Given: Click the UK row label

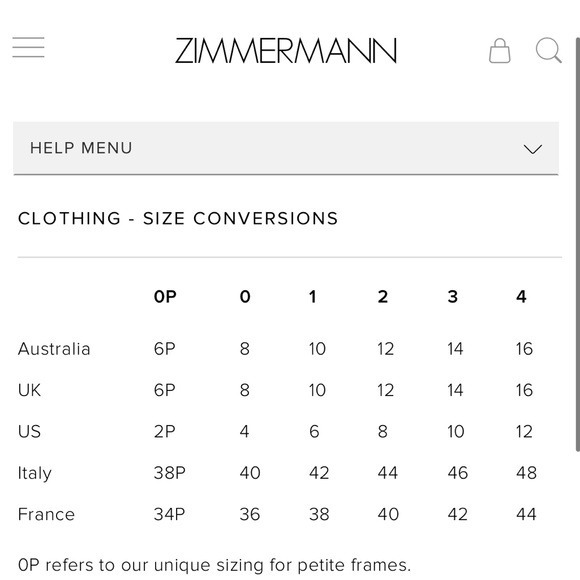Looking at the screenshot, I should click(x=29, y=390).
